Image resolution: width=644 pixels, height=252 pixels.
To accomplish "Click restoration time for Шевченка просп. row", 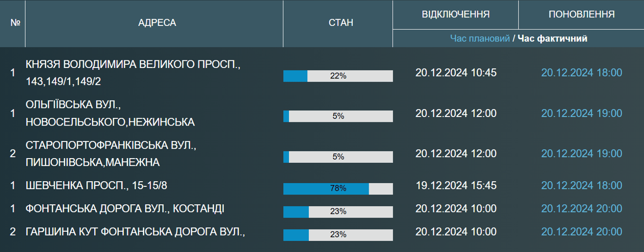I will tap(581, 185).
